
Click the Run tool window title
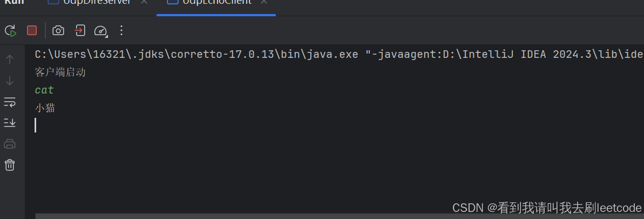click(x=15, y=2)
